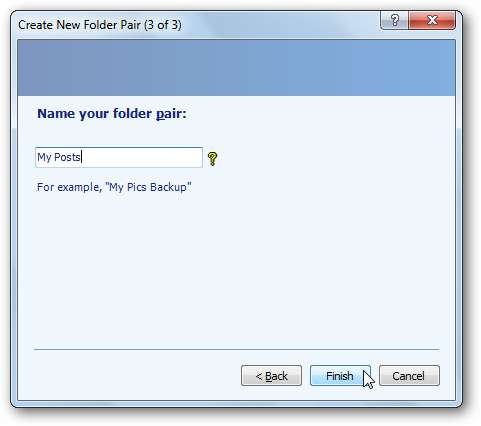
Task: Click the "For example, My Pics Backup" hint text
Action: [114, 187]
